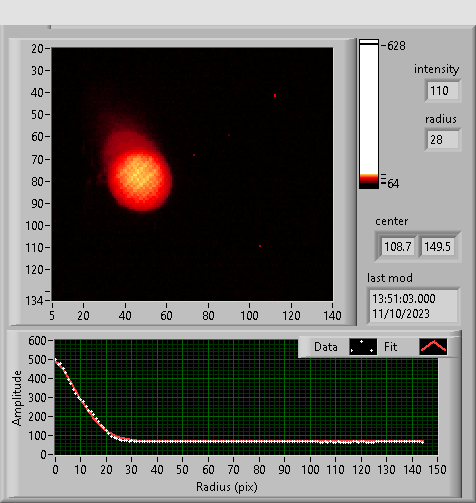Select the intensity value field showing 110
Viewport: 476px width, 503px height.
443,91
